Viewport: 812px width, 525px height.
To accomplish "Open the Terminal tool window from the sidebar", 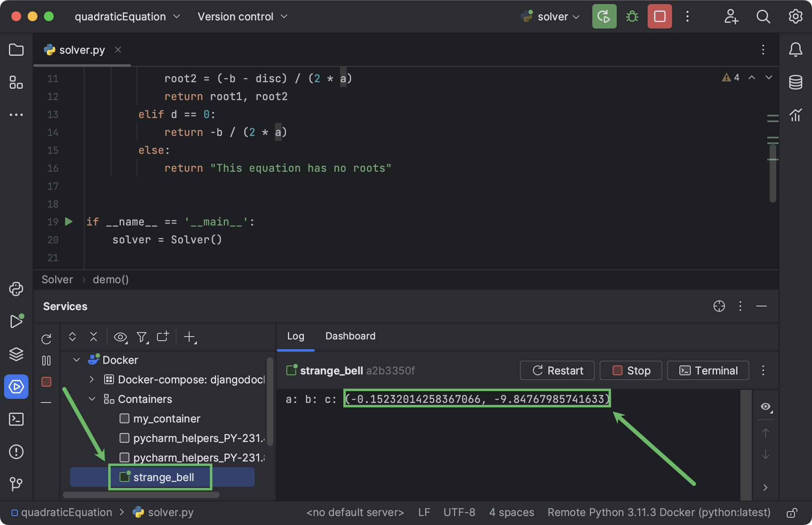I will [x=16, y=419].
